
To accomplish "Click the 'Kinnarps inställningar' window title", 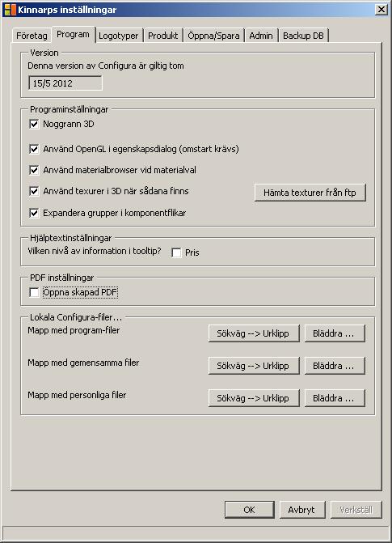I will pyautogui.click(x=67, y=10).
